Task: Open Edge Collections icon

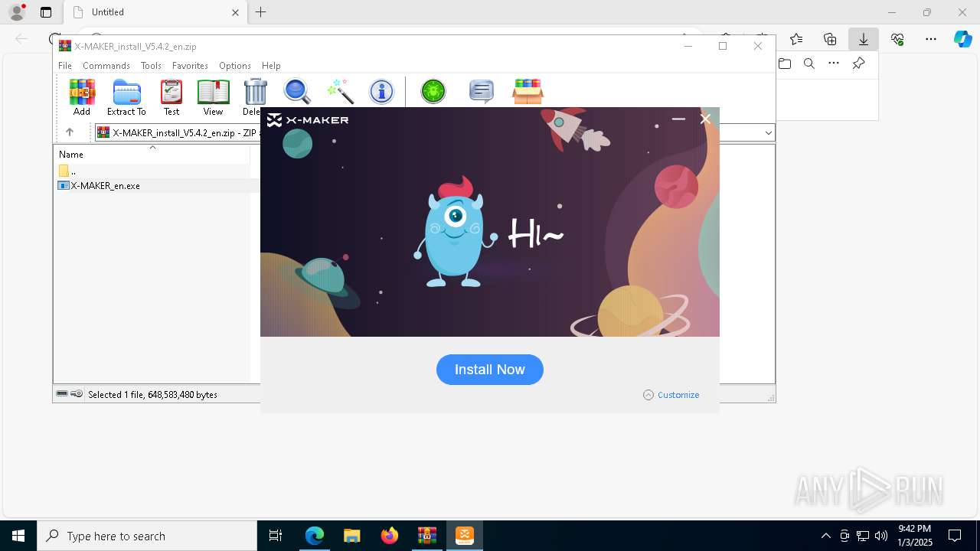Action: point(830,39)
